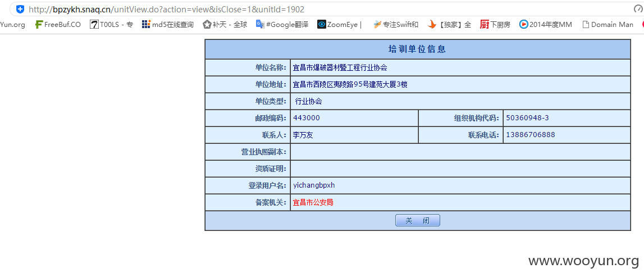This screenshot has width=644, height=277.
Task: Click the ZoomEye eye favicon
Action: point(322,25)
